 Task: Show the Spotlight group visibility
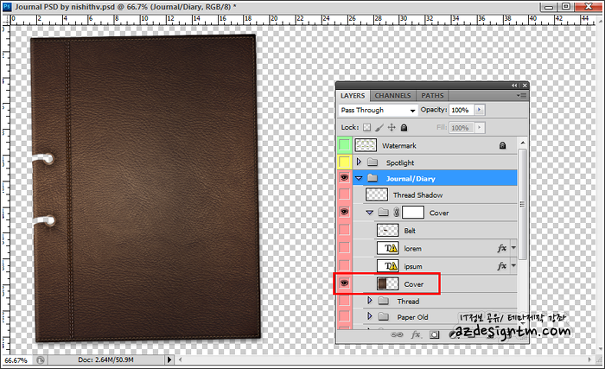(x=344, y=162)
